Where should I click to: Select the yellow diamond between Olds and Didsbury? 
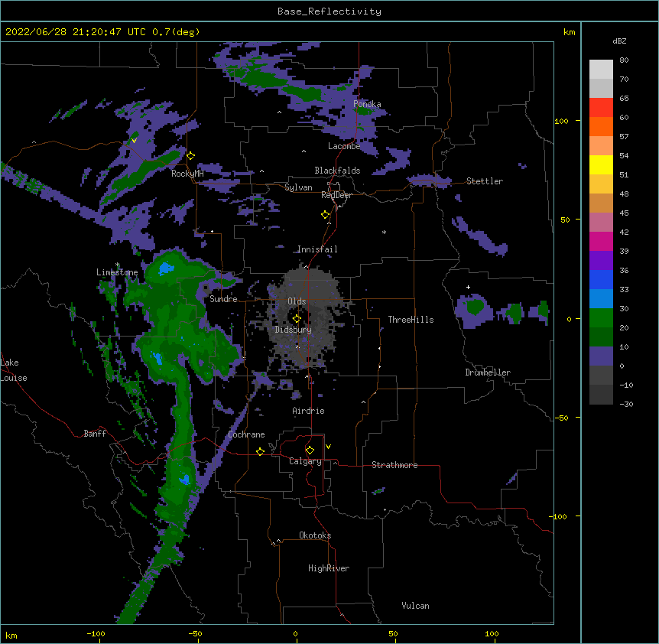point(297,319)
